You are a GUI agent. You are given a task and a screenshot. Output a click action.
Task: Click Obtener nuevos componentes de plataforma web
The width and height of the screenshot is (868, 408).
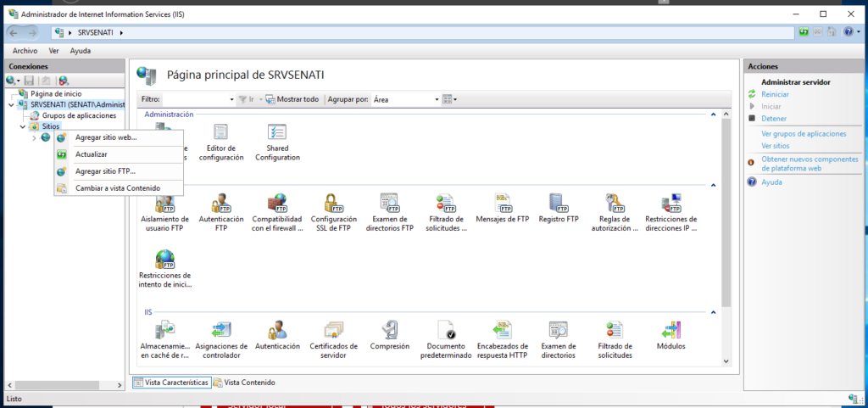[810, 164]
